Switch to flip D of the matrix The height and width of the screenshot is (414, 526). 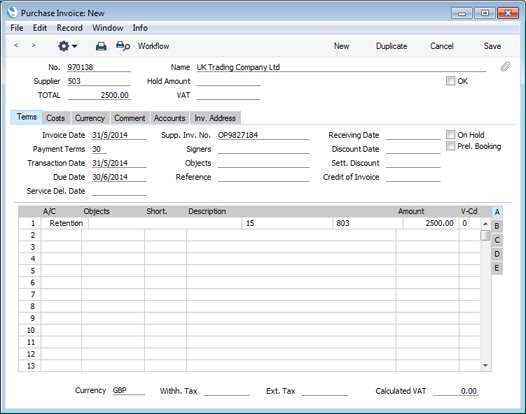(497, 254)
